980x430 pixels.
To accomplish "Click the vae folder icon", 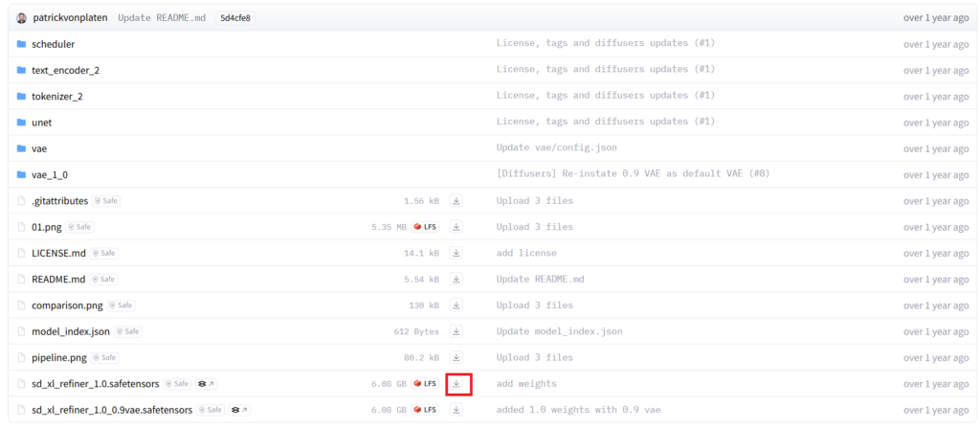I will pyautogui.click(x=21, y=148).
